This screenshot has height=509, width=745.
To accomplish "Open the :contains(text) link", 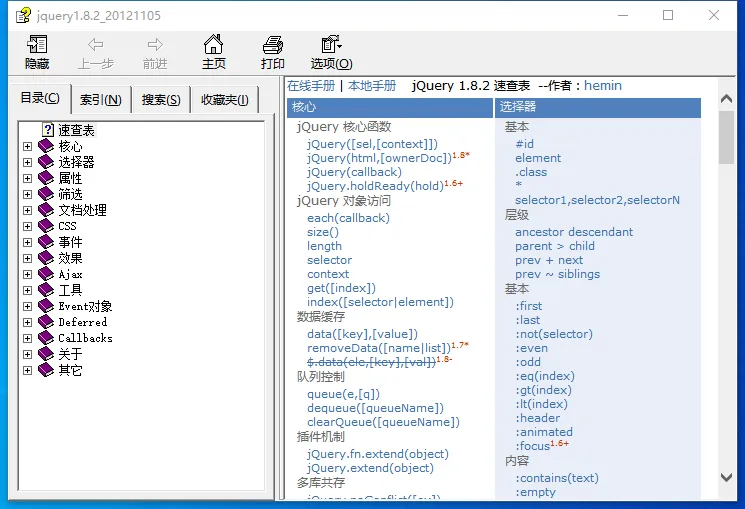I will (x=557, y=478).
